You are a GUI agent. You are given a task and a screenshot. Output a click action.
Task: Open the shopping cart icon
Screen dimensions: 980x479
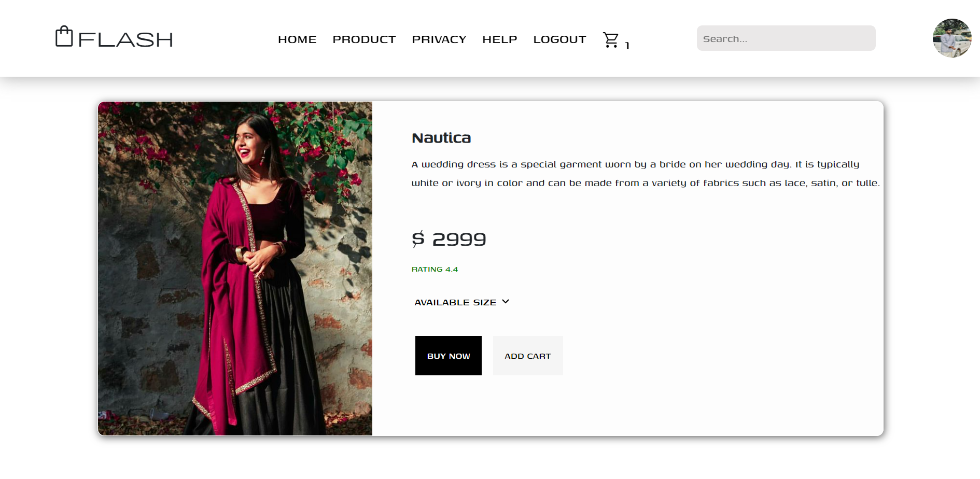(x=611, y=40)
